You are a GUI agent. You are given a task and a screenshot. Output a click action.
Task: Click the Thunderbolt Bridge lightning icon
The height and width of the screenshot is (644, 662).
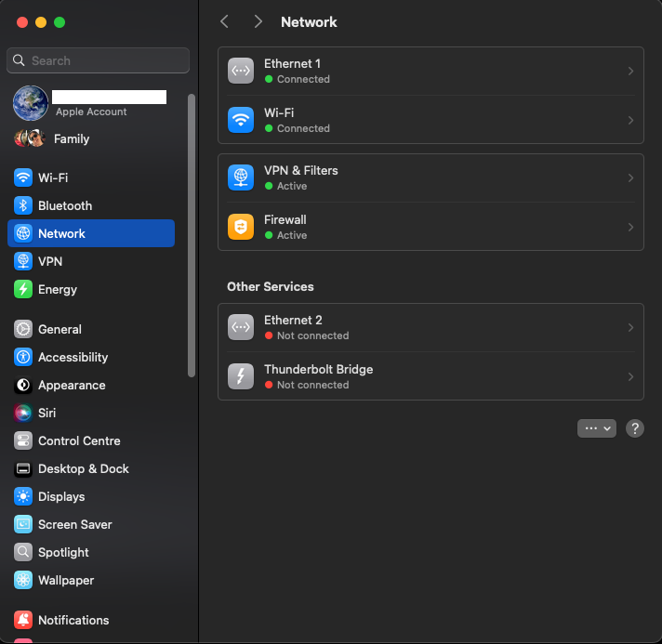[x=241, y=376]
